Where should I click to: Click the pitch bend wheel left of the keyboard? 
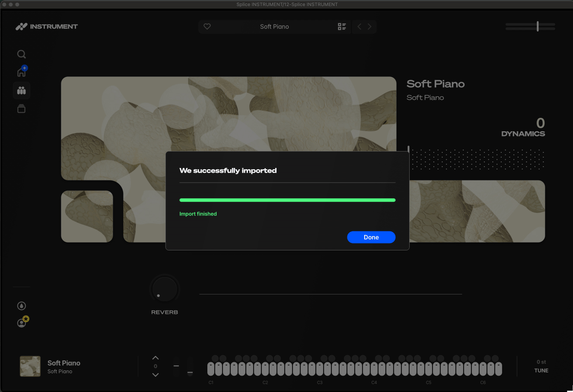click(176, 366)
